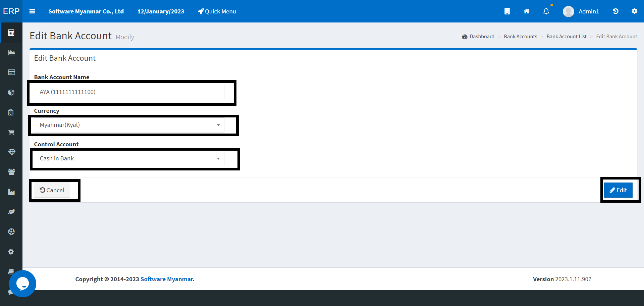
Task: Open the gear settings sidebar icon
Action: (x=11, y=252)
